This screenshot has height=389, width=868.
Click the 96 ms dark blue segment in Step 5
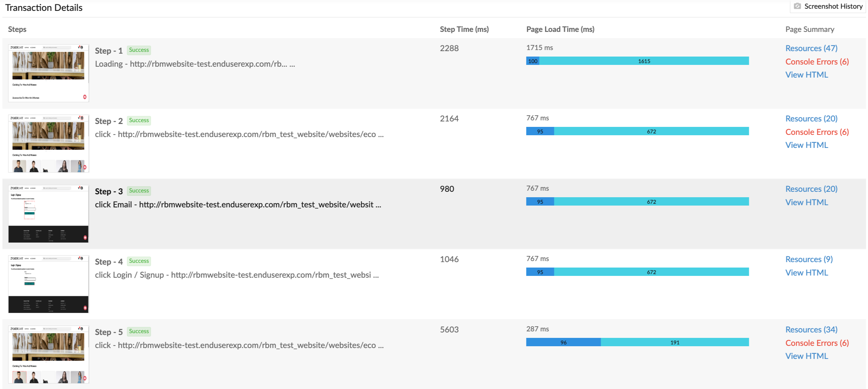pyautogui.click(x=563, y=342)
